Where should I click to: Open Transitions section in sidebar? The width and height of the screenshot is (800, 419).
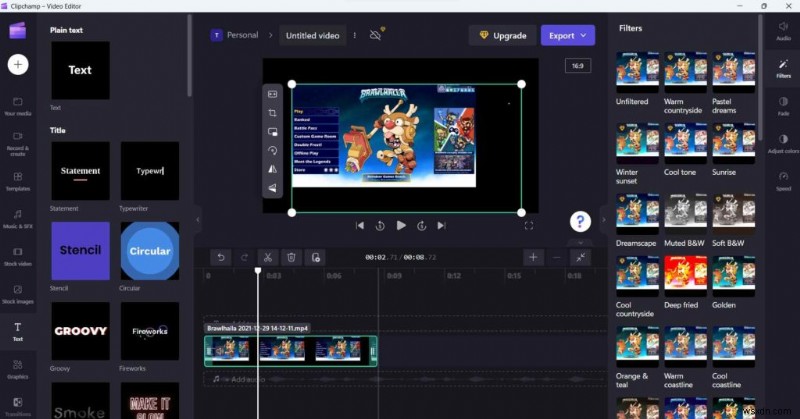coord(18,407)
